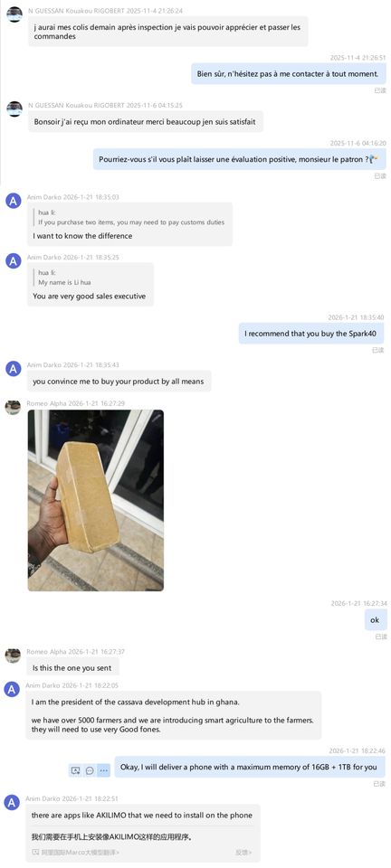The width and height of the screenshot is (391, 868).
Task: Select the 'I recommend that you buy the Spark40' message
Action: coord(311,334)
